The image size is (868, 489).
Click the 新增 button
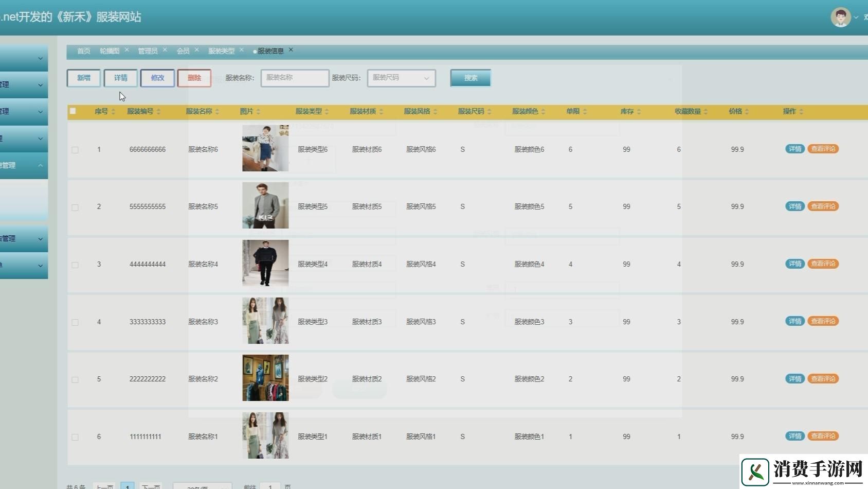(x=84, y=78)
